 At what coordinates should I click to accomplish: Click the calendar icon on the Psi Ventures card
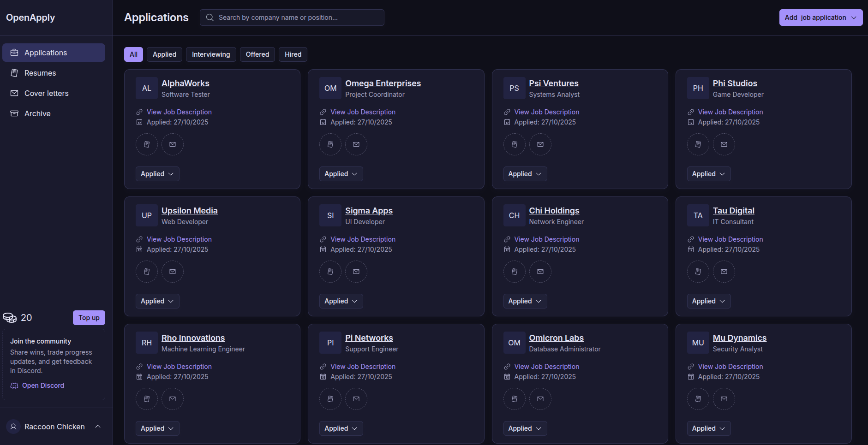click(x=507, y=122)
